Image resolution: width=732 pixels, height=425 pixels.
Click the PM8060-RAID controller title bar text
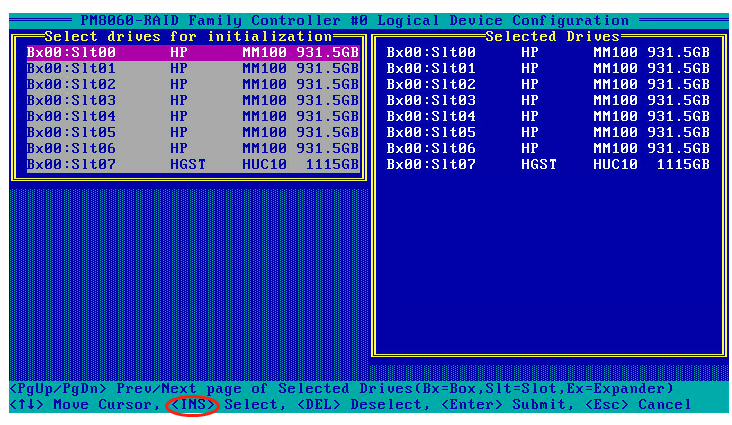coord(355,21)
